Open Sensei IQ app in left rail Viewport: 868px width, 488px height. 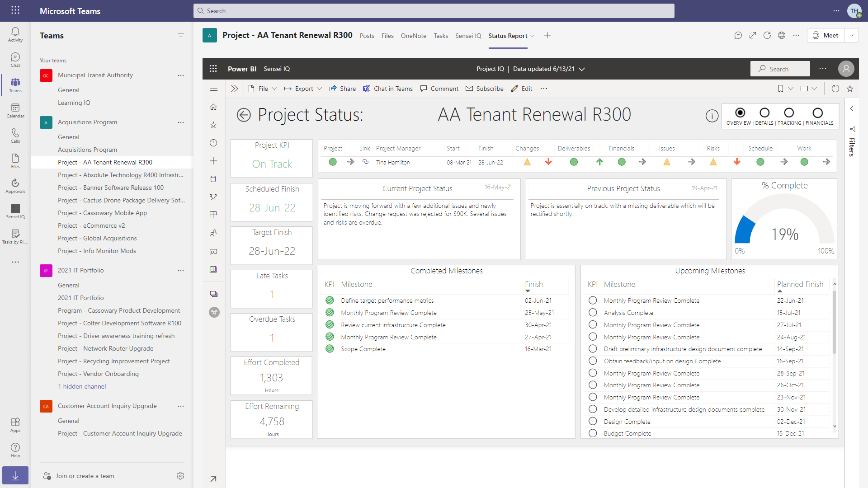15,211
